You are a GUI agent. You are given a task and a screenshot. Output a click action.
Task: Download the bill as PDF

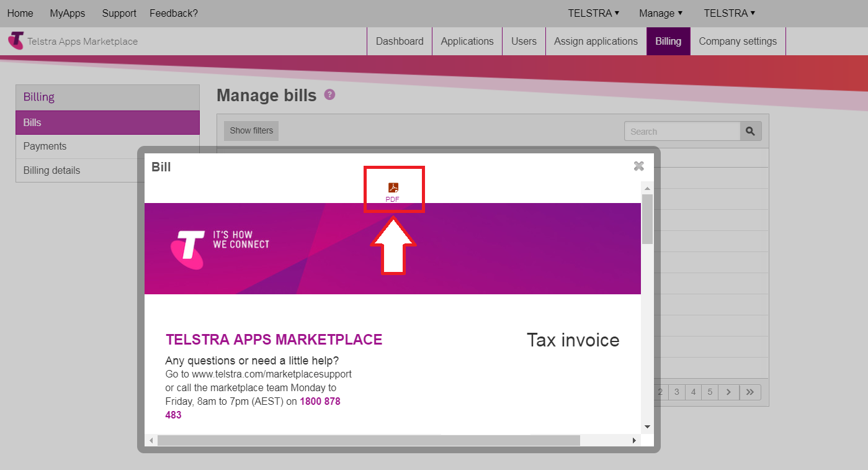pyautogui.click(x=393, y=192)
